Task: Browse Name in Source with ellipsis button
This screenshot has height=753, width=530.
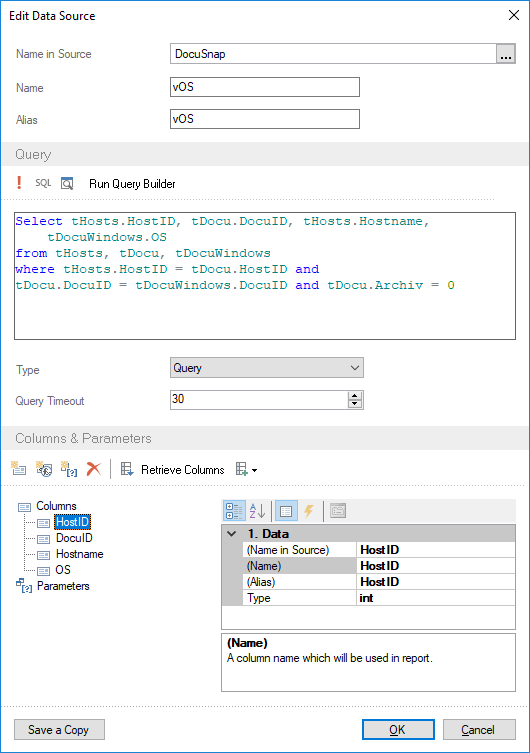Action: [506, 54]
